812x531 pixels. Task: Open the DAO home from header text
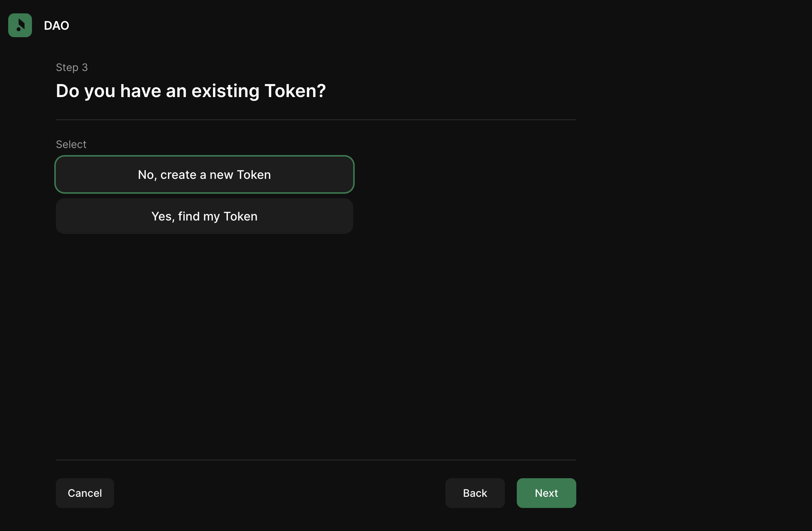coord(57,26)
